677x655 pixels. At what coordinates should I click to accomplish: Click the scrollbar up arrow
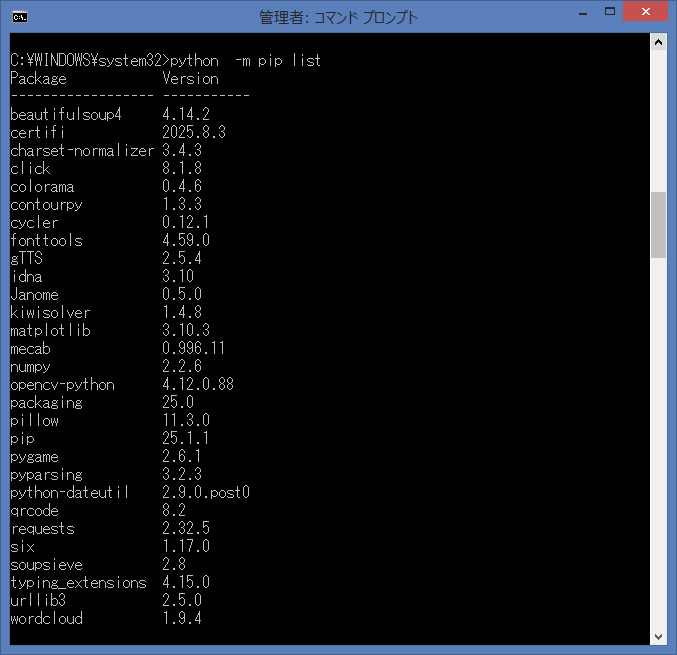658,42
